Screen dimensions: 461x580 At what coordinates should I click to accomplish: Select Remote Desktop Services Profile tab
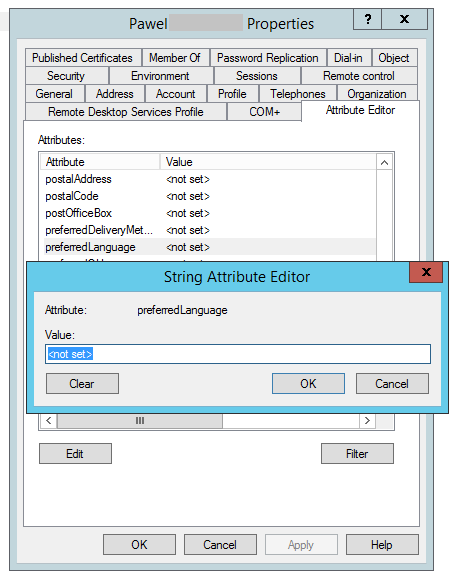tap(126, 112)
